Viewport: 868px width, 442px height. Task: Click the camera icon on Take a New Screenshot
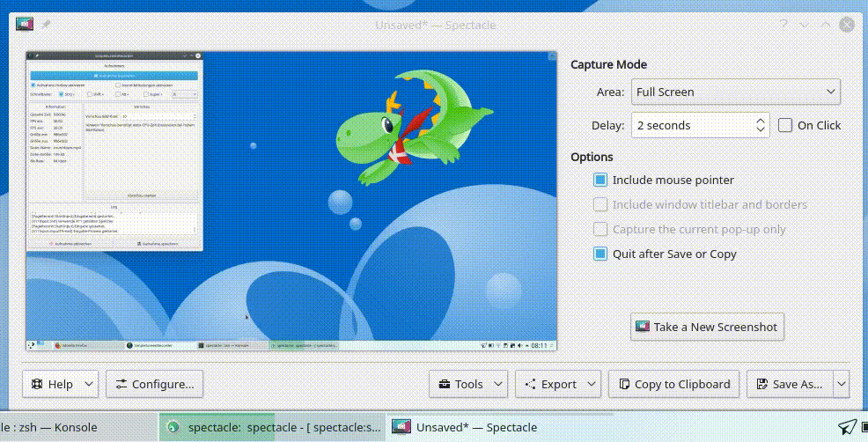642,327
